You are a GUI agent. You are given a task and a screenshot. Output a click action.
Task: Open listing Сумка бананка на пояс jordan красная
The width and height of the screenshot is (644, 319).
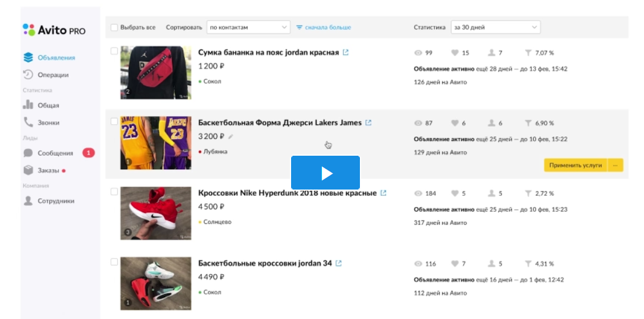click(268, 52)
